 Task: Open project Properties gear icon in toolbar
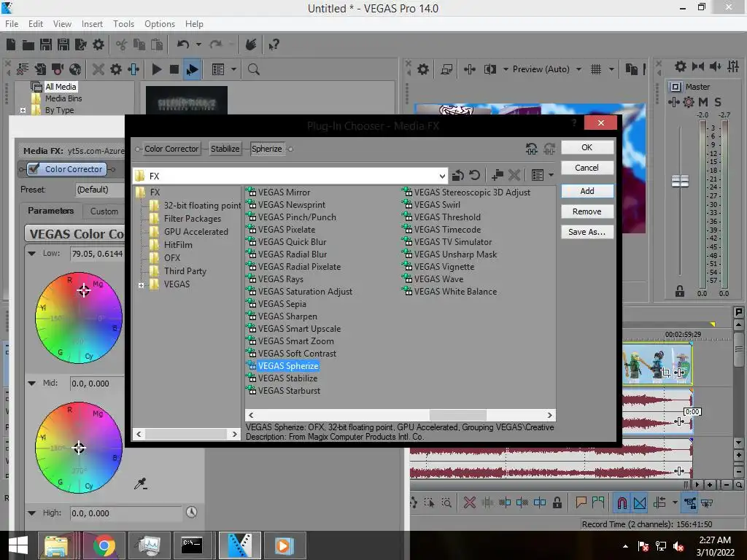[x=98, y=44]
